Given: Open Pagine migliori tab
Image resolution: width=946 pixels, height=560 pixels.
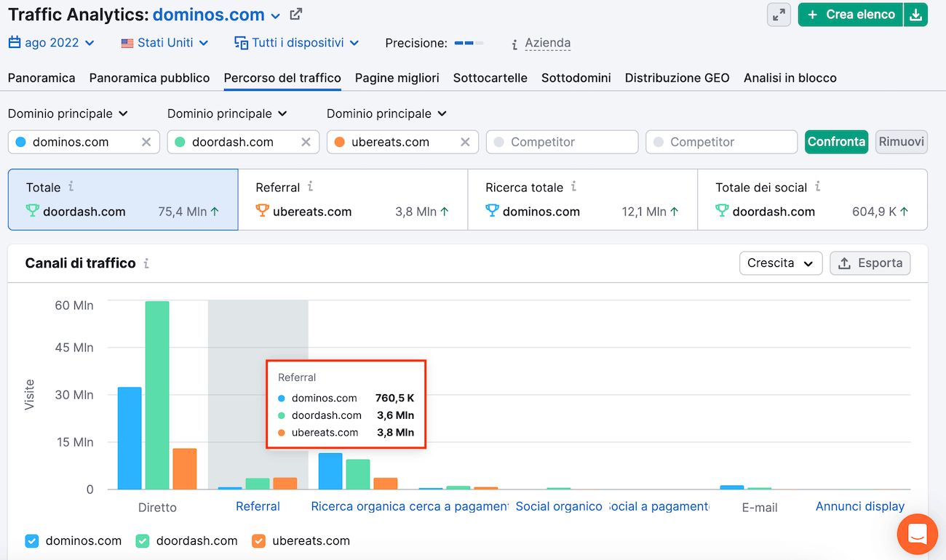Looking at the screenshot, I should (x=397, y=78).
